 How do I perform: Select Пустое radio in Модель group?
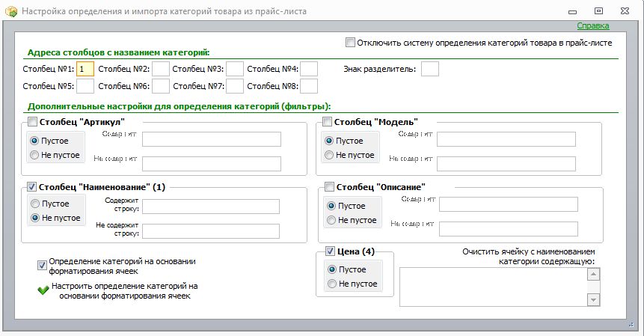[x=329, y=141]
